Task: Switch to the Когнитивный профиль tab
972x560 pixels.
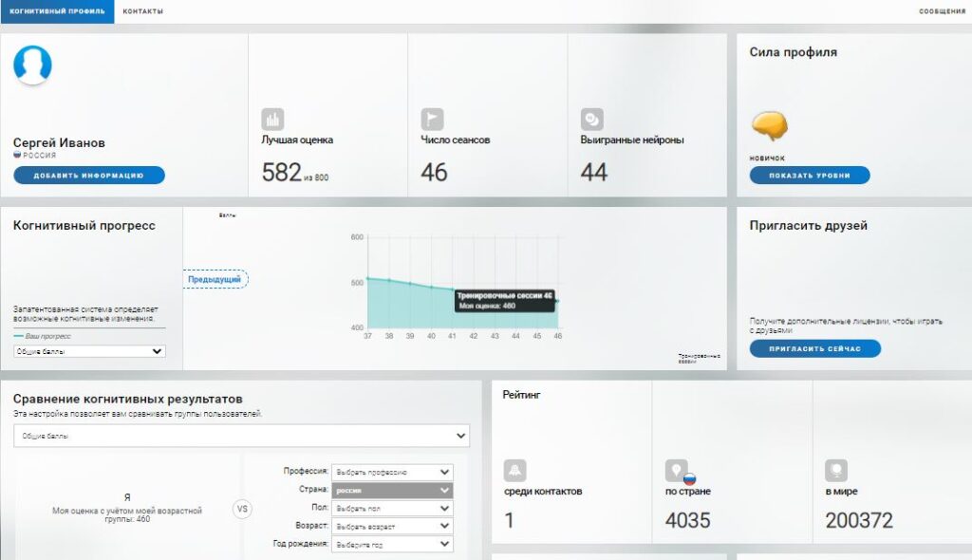Action: coord(57,11)
